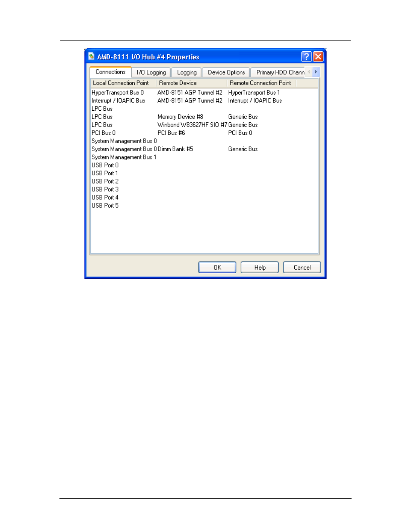Switch to the Connections tab
411x532 pixels.
pos(110,72)
